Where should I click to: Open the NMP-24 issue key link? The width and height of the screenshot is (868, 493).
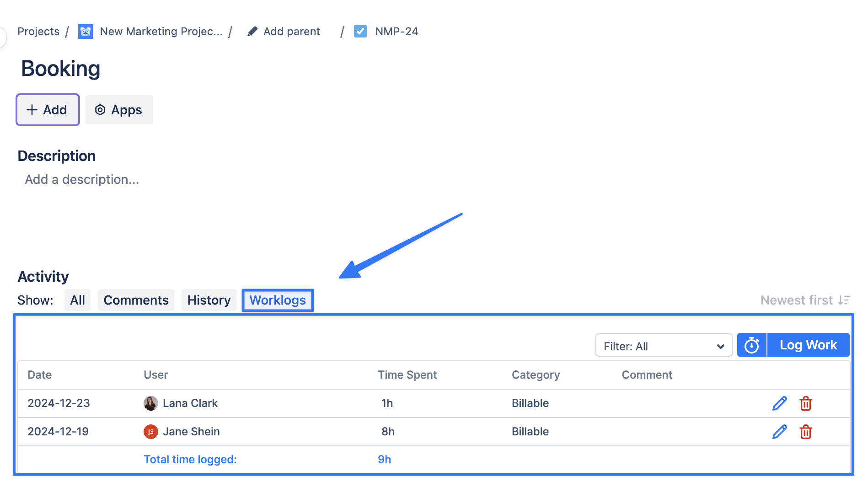click(x=396, y=32)
